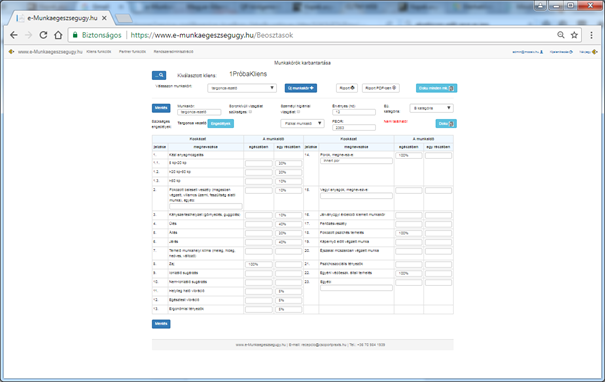The height and width of the screenshot is (382, 605).
Task: Click the Porok megnevezve description field
Action: click(357, 161)
